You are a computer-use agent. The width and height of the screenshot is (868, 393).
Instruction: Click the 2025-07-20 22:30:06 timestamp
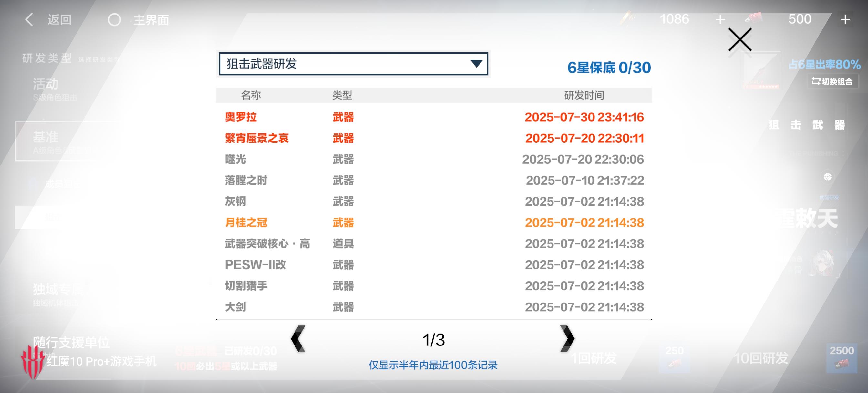point(583,159)
